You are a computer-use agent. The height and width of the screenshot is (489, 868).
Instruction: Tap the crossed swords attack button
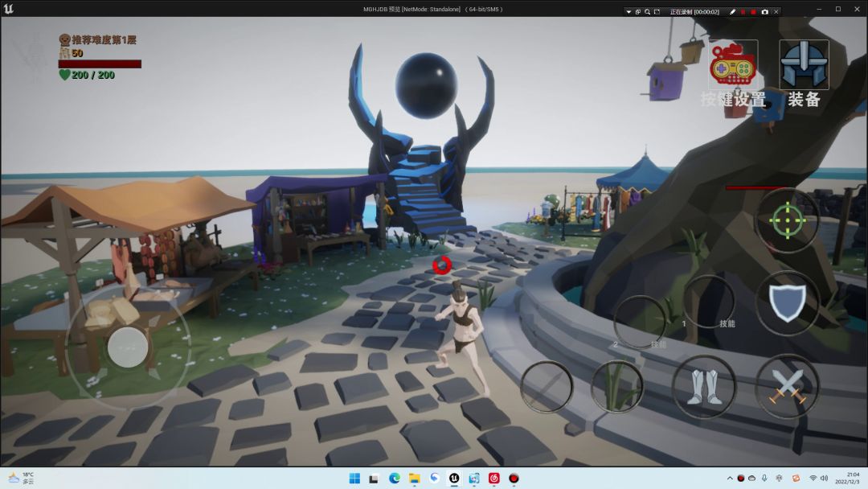[x=787, y=387]
